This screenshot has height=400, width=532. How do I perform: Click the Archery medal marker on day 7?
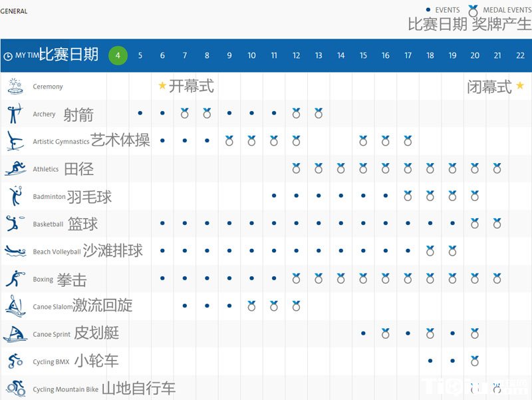click(x=185, y=114)
